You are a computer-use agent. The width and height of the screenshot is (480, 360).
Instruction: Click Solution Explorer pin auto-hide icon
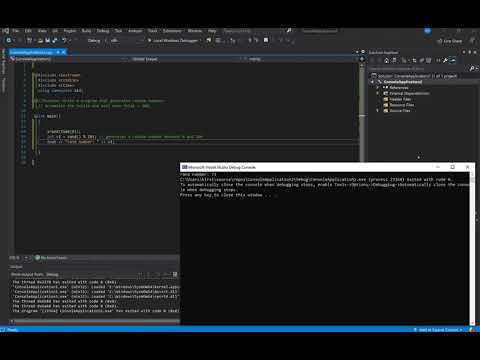(470, 52)
